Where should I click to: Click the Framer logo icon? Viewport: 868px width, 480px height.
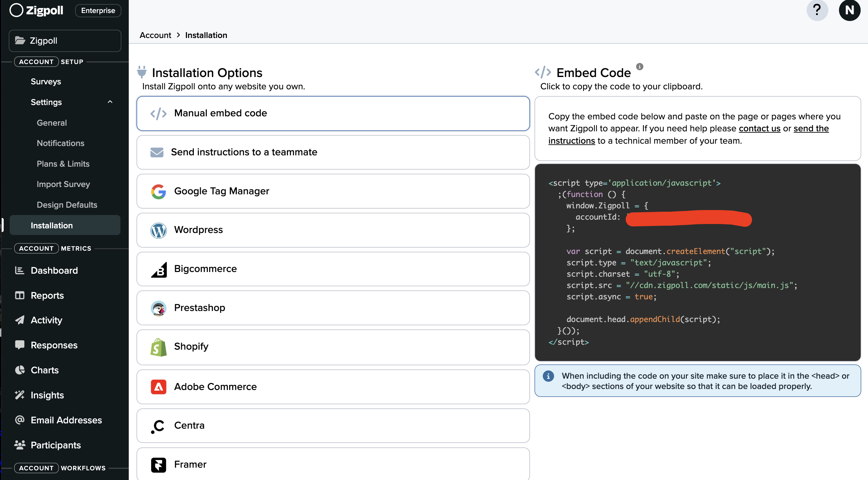[158, 465]
